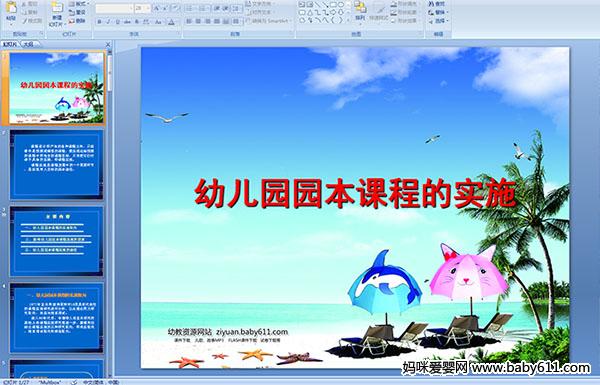Viewport: 600px width, 385px height.
Task: Open the font size dropdown
Action: click(x=148, y=8)
